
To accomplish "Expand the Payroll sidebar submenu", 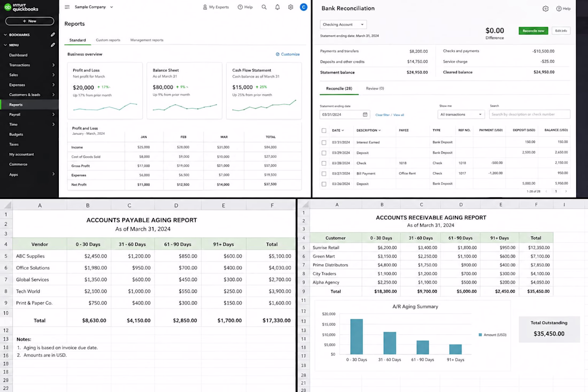I will 53,114.
